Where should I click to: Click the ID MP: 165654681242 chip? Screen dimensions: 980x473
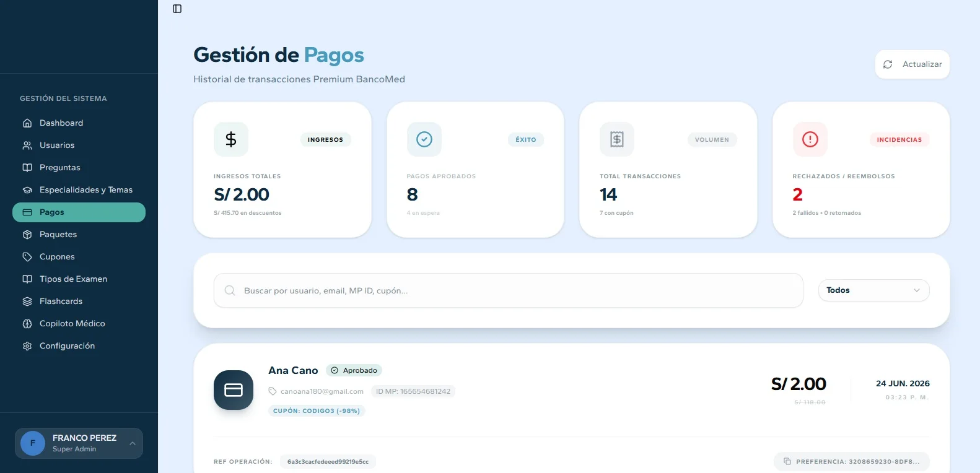tap(413, 391)
